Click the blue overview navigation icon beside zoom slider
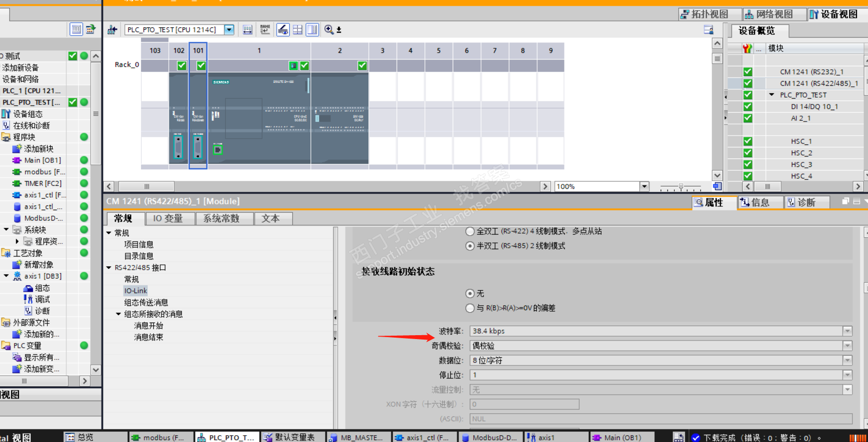This screenshot has height=442, width=868. click(x=717, y=186)
